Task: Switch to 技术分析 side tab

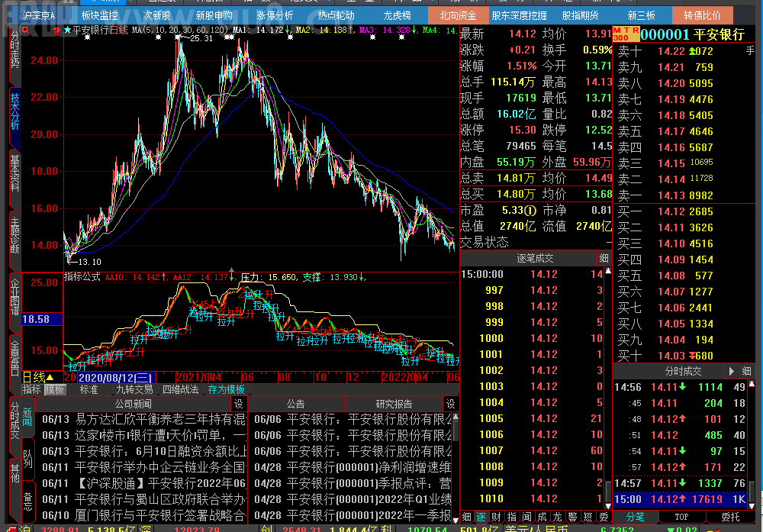Action: [15, 111]
